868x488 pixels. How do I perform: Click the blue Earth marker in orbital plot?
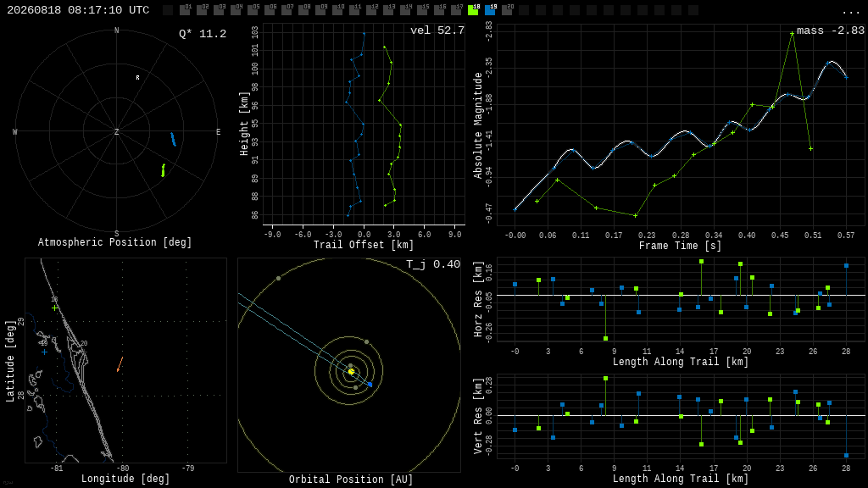(370, 384)
